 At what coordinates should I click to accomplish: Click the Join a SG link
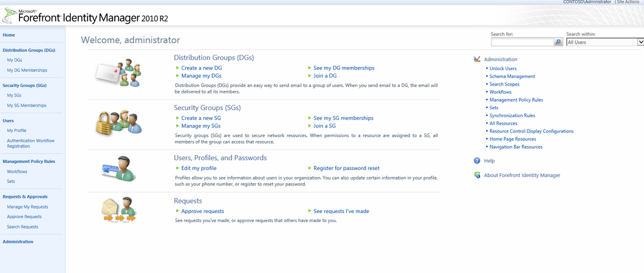(324, 126)
